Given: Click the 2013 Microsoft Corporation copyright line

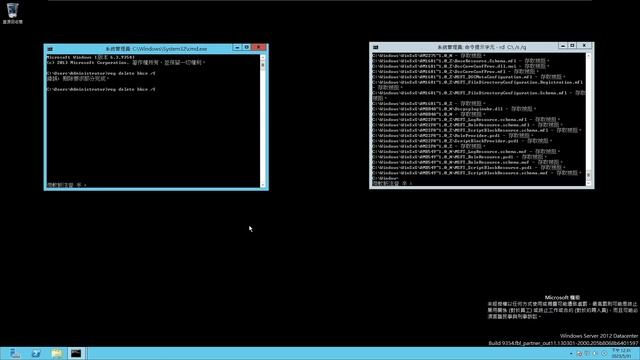Looking at the screenshot, I should (126, 63).
